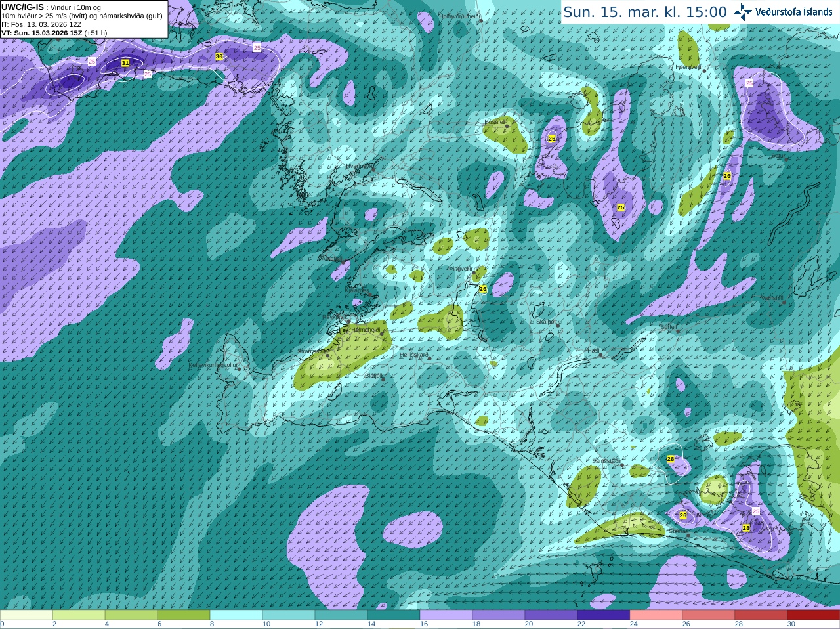Click the Keflavíkurflugvöllur station label
Image resolution: width=840 pixels, height=629 pixels.
coord(213,365)
